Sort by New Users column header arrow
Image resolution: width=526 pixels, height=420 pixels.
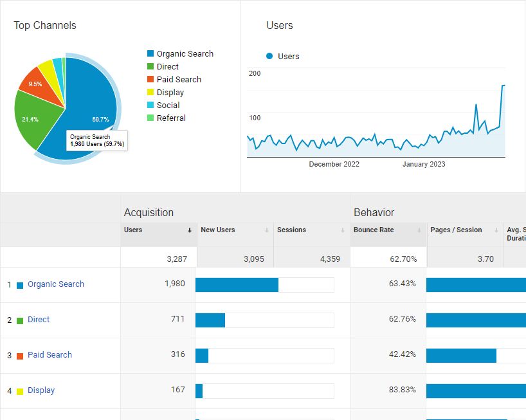(x=266, y=230)
